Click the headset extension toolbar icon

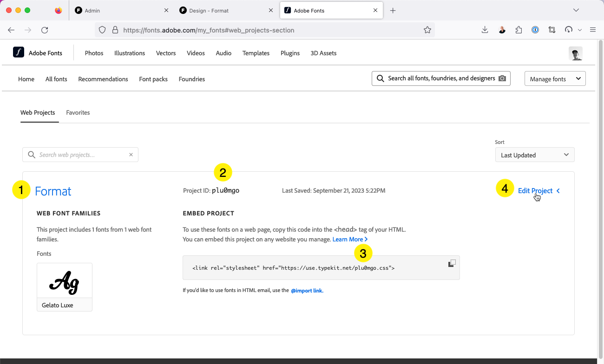569,30
